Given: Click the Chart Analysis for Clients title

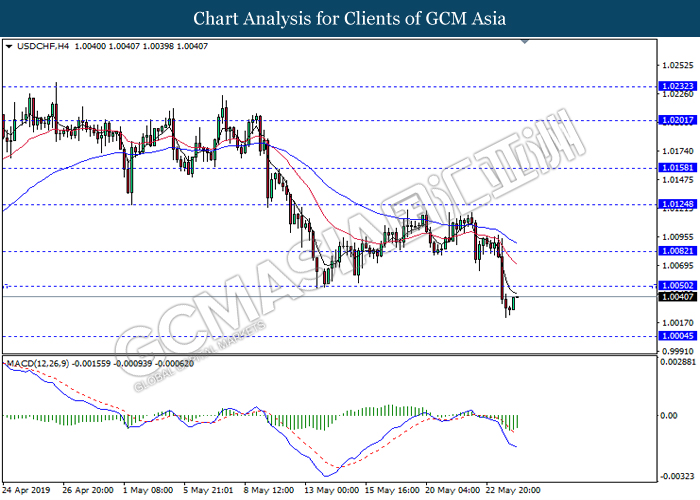Looking at the screenshot, I should [x=350, y=19].
